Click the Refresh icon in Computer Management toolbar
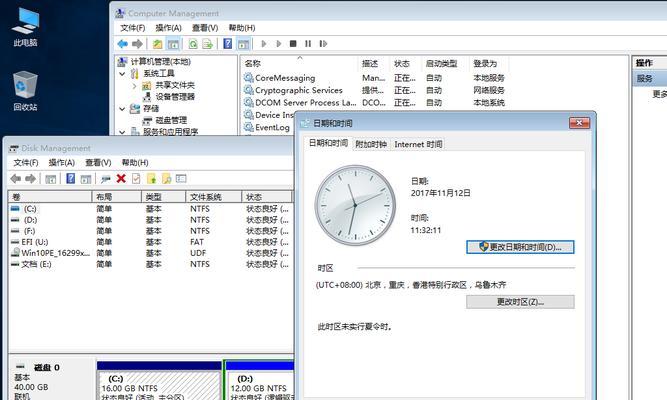 [x=193, y=43]
